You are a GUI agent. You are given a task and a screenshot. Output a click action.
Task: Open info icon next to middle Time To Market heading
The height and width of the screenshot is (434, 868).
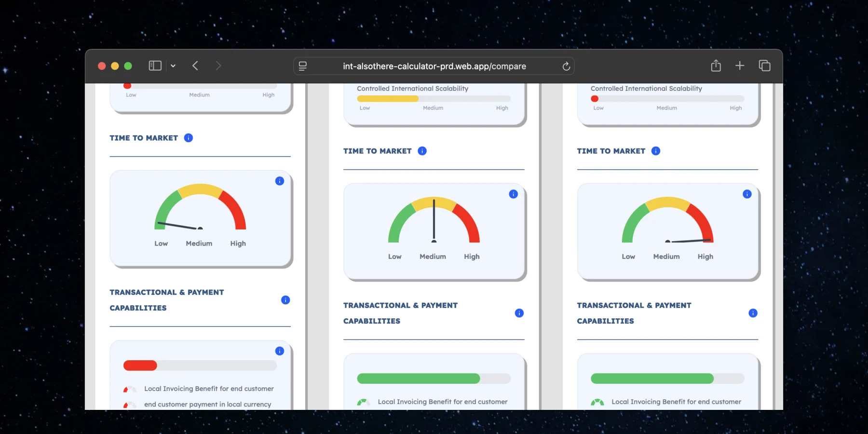[422, 151]
